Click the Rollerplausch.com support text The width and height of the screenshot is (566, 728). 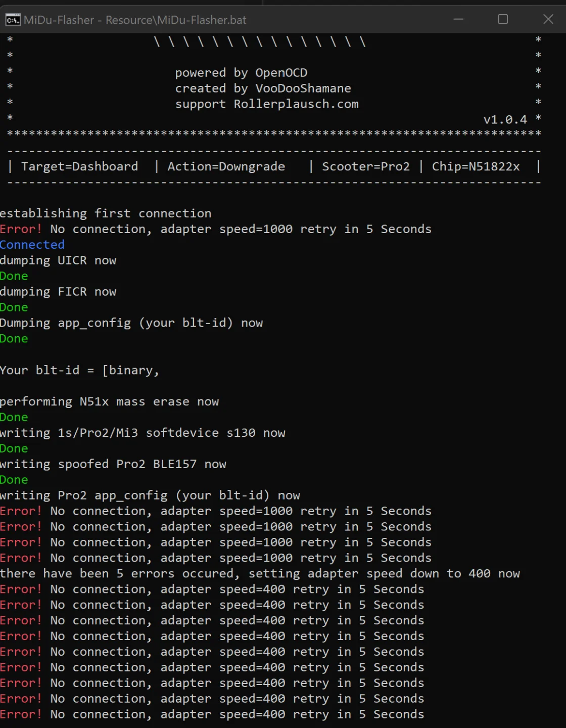point(267,104)
